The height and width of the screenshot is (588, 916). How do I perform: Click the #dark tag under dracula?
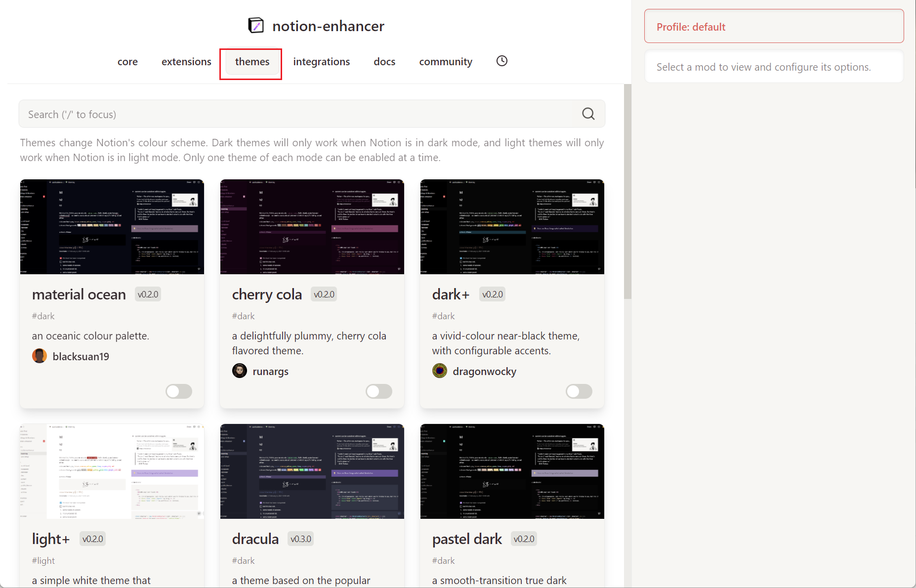click(x=244, y=560)
